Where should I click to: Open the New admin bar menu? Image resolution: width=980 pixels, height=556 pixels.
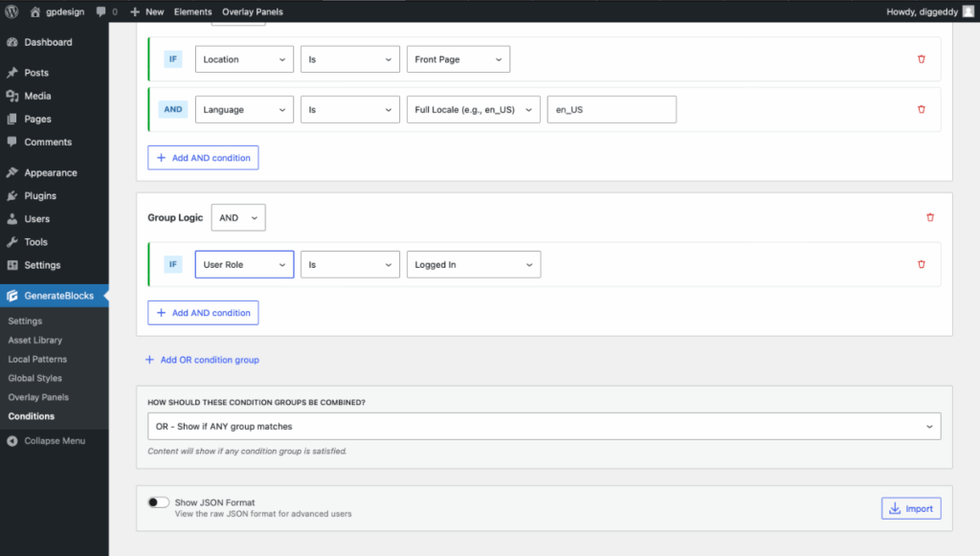(146, 11)
